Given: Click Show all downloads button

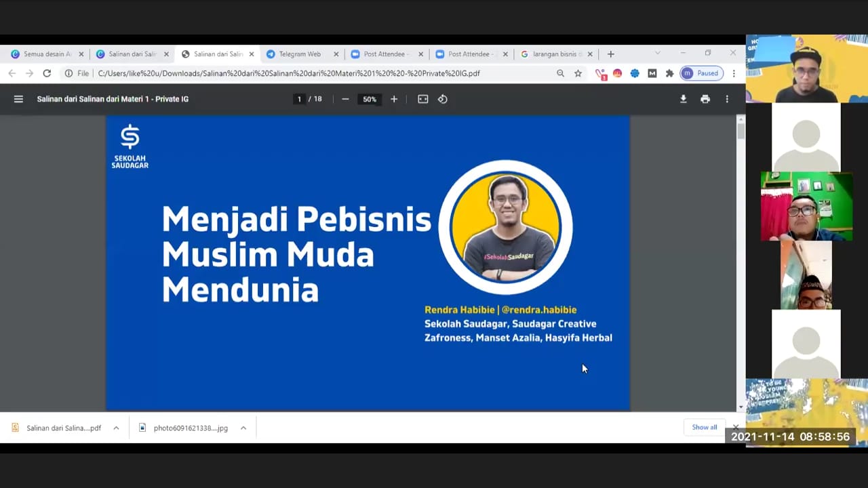Looking at the screenshot, I should 704,427.
